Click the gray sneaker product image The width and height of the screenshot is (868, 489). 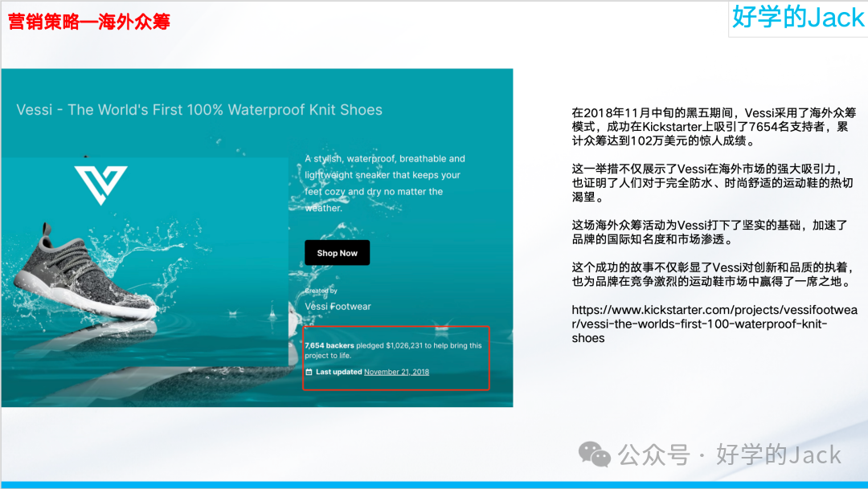click(x=86, y=271)
